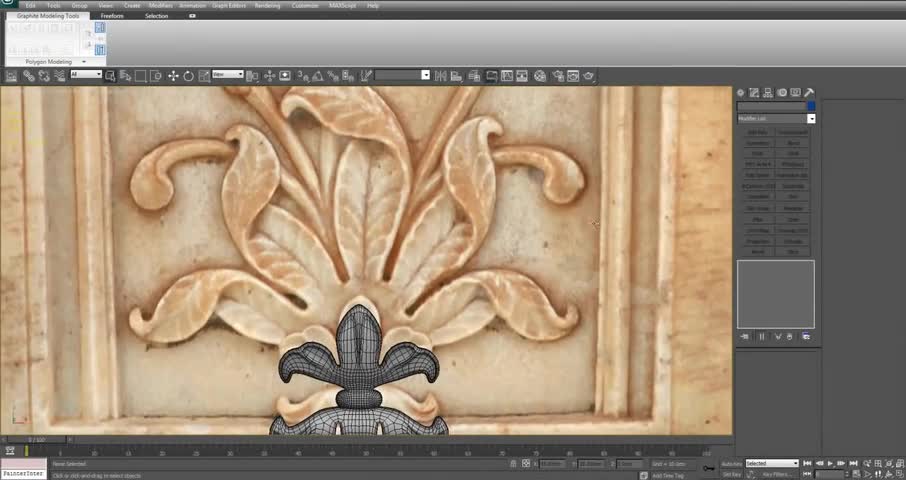Select the Scale tool in main toolbar
This screenshot has width=906, height=480.
(204, 76)
